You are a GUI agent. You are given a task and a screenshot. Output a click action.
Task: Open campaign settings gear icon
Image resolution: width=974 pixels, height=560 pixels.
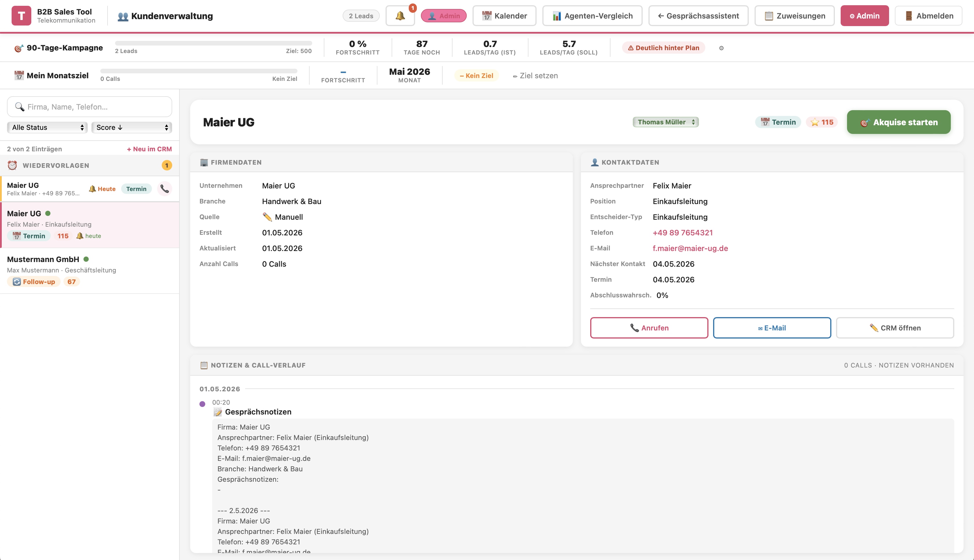point(721,48)
